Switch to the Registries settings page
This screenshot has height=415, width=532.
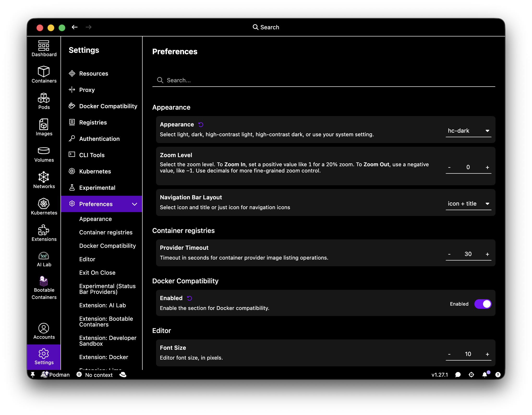point(93,122)
